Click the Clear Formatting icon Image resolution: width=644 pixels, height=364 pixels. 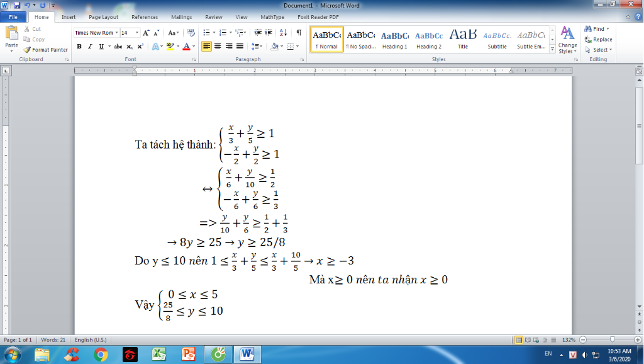[x=191, y=33]
